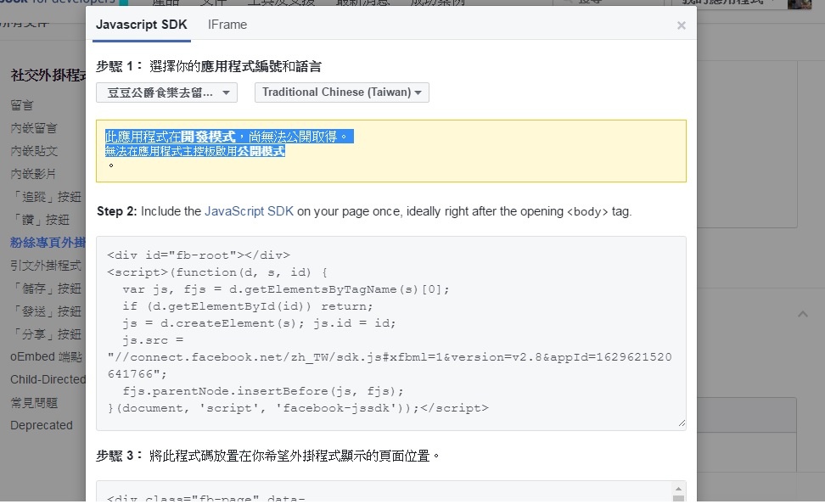Close the SDK code dialog
The image size is (825, 504).
[681, 25]
